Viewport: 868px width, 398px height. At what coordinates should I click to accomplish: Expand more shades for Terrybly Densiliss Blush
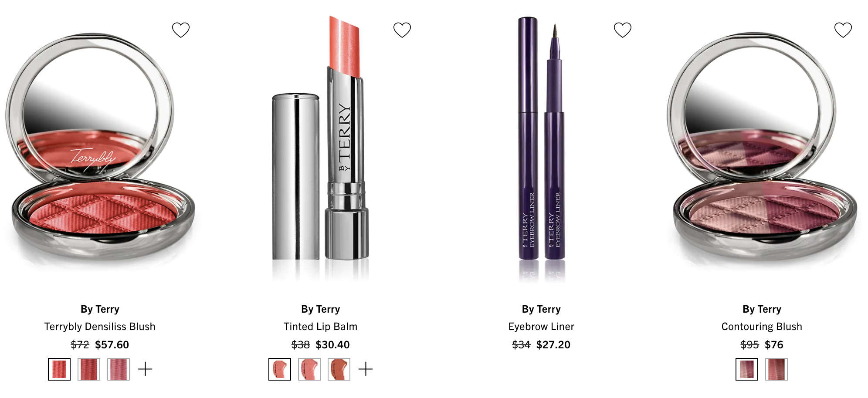click(145, 369)
